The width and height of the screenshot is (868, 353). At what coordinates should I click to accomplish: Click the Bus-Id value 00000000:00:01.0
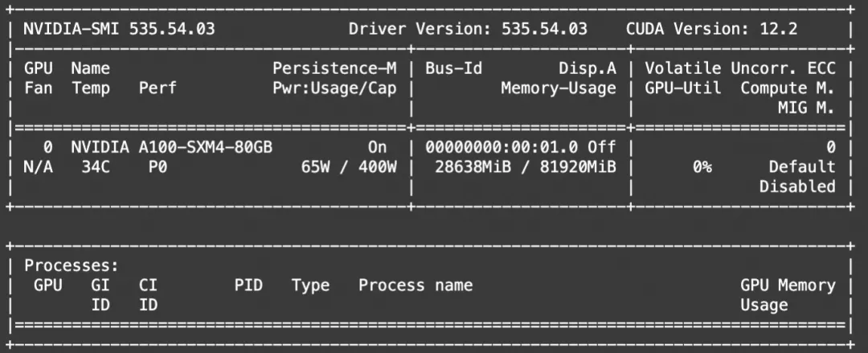coord(502,147)
